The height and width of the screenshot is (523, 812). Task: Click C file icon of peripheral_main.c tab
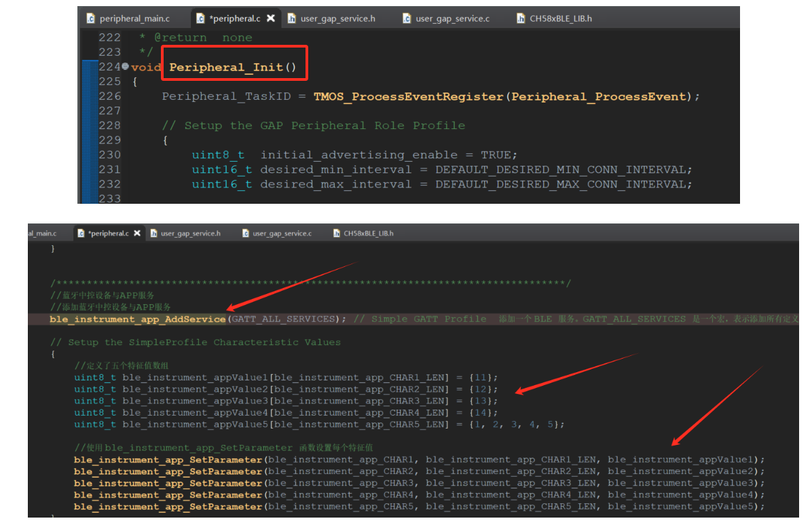(x=90, y=18)
